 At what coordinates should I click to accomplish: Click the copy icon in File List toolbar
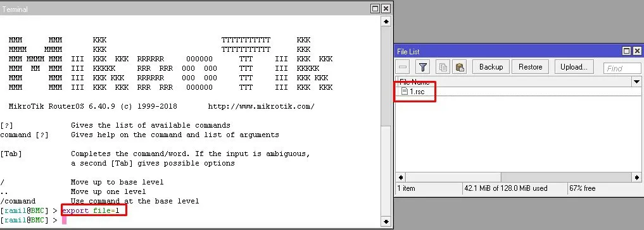coord(443,67)
